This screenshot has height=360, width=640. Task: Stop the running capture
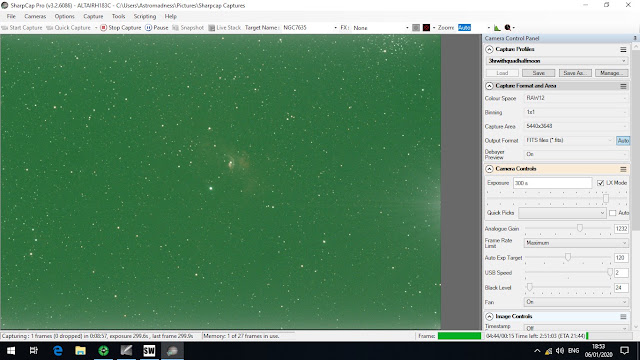pos(121,28)
